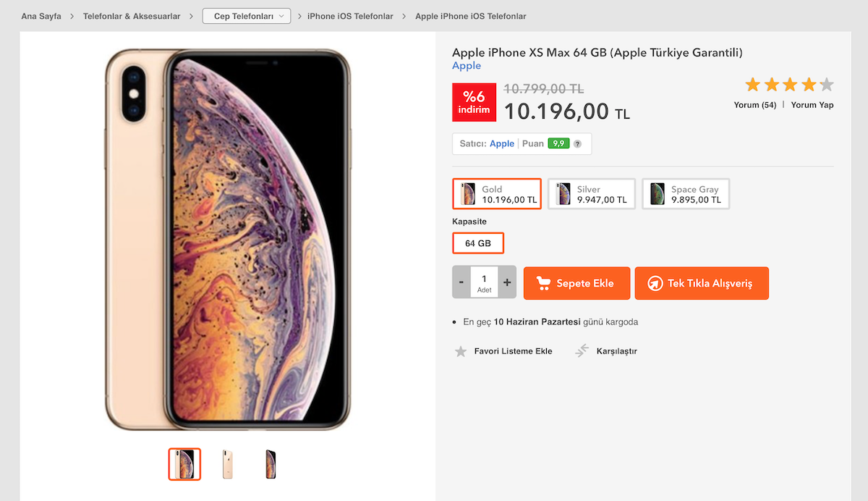Open the Yorum Yap review link
The width and height of the screenshot is (868, 501).
point(812,105)
